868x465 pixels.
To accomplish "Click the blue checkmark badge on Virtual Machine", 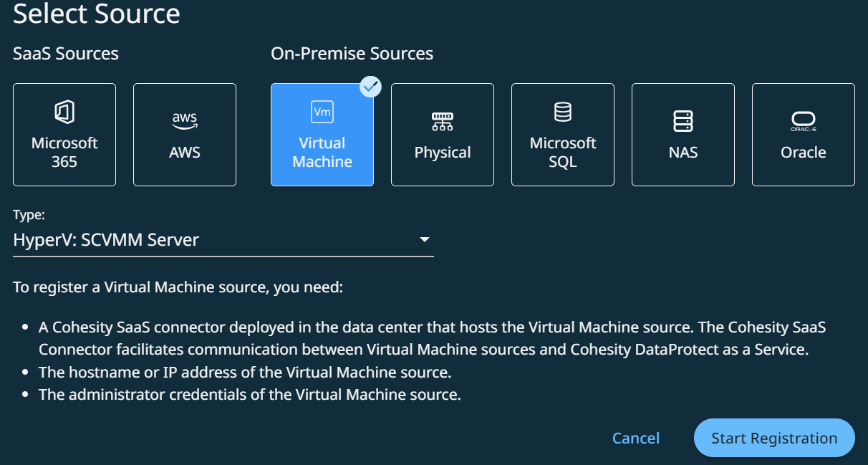I will (370, 87).
